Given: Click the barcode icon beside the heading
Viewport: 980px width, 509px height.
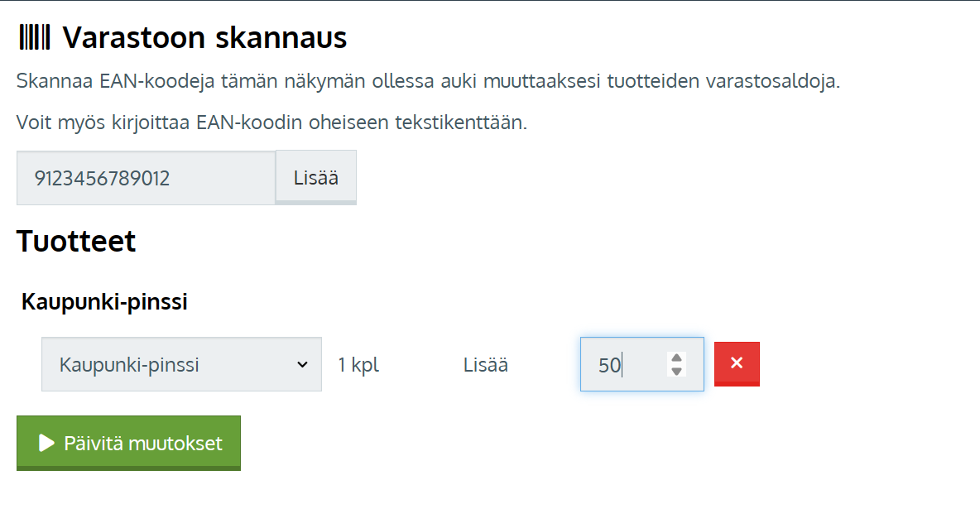Looking at the screenshot, I should pos(34,37).
